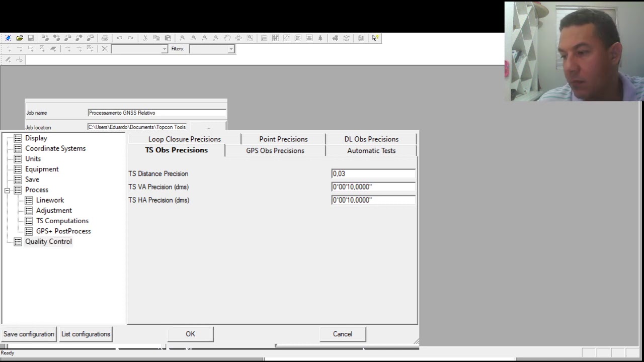Select the Pan hand tool

[x=227, y=38]
